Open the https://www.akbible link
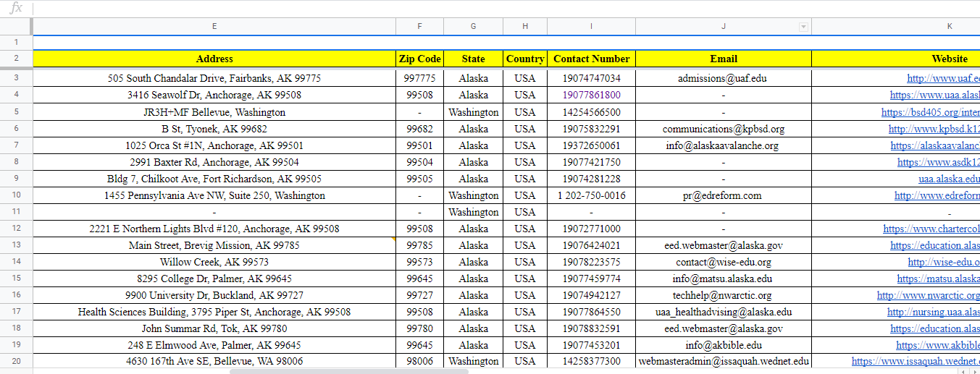 pos(938,345)
